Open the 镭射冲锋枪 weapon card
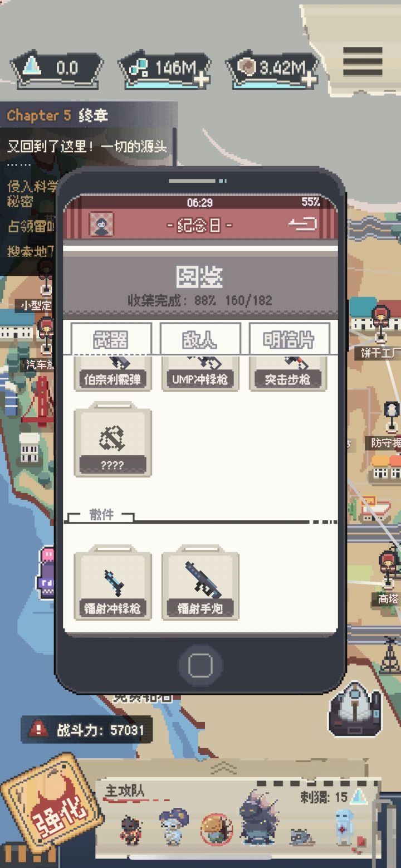Viewport: 401px width, 868px height. (x=113, y=583)
